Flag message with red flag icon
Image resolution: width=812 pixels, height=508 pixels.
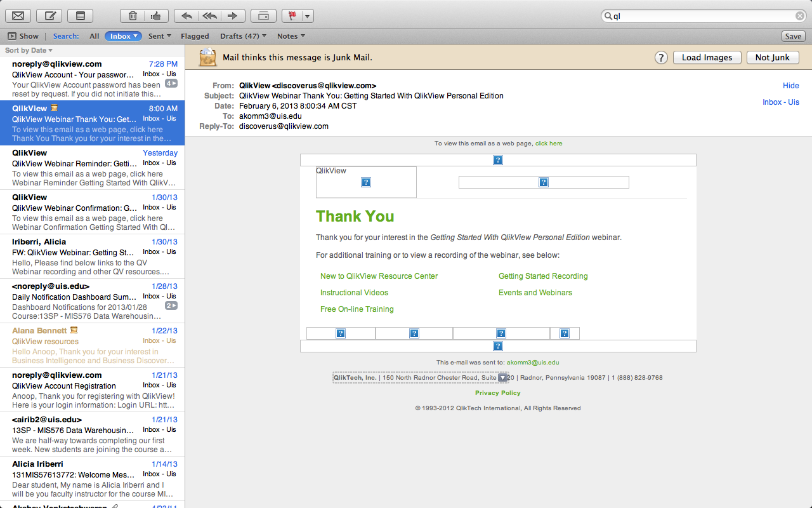(x=292, y=16)
